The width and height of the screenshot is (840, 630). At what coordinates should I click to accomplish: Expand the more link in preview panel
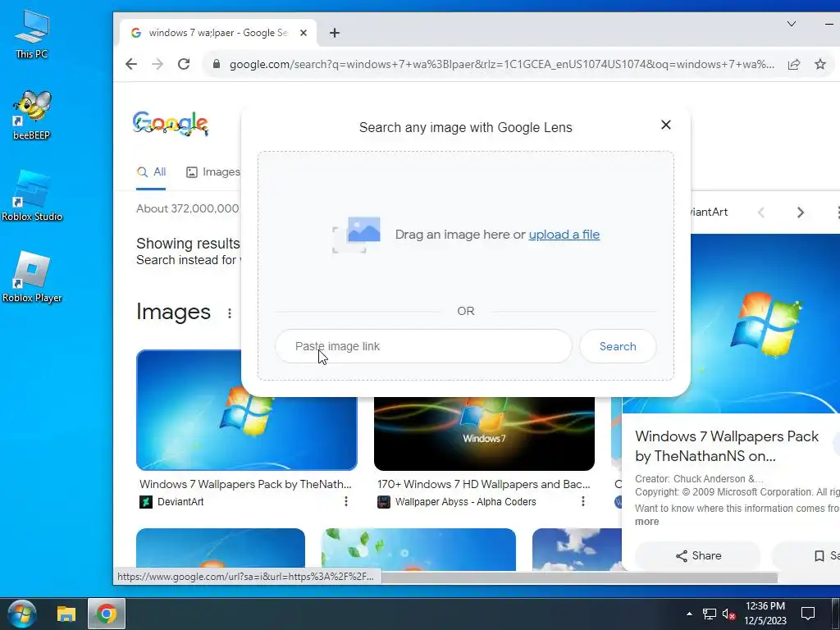point(646,522)
